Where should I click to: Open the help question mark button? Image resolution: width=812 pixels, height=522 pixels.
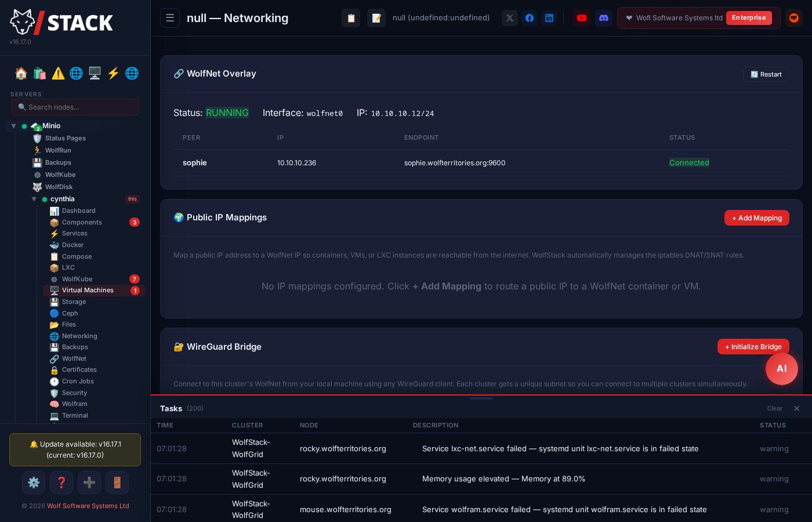coord(61,483)
